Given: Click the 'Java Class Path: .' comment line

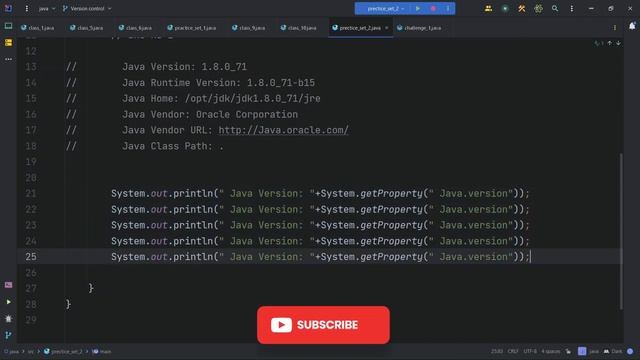Looking at the screenshot, I should [173, 146].
